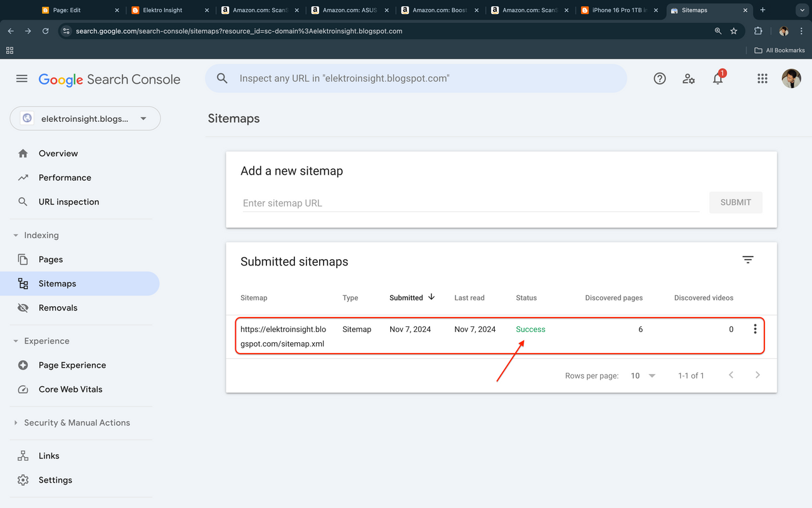Go to next page of sitemaps table
Image resolution: width=812 pixels, height=508 pixels.
tap(757, 375)
